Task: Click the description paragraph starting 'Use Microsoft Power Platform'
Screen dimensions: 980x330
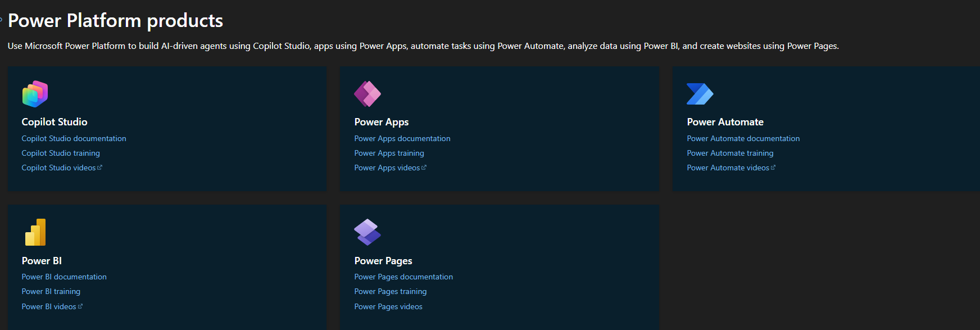Action: 423,46
